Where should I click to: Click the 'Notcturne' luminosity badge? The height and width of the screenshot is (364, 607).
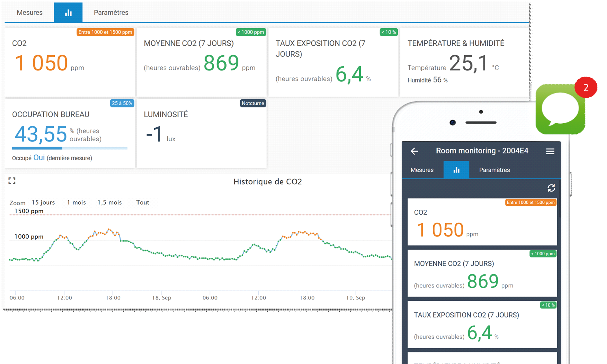pos(253,103)
